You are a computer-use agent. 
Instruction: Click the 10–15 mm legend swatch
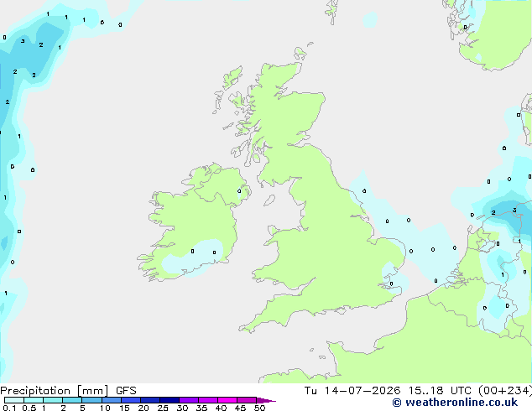[x=112, y=400]
